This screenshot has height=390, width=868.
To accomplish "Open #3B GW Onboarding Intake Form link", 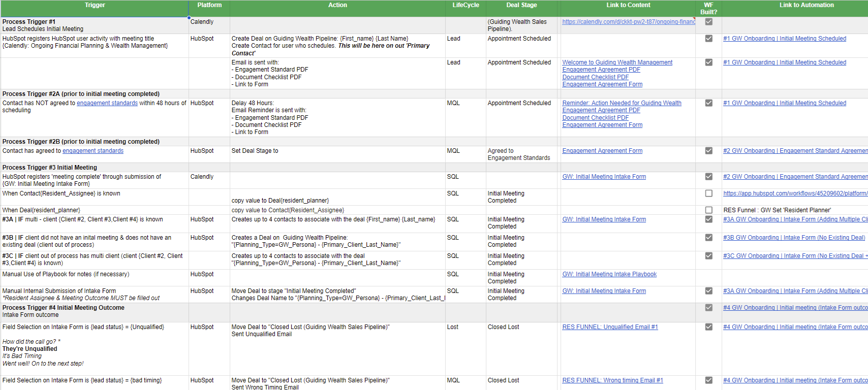I will pos(794,238).
